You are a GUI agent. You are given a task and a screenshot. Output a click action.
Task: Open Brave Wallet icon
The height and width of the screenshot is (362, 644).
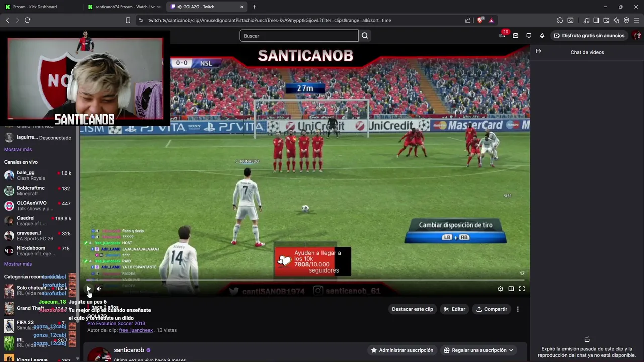tap(606, 20)
